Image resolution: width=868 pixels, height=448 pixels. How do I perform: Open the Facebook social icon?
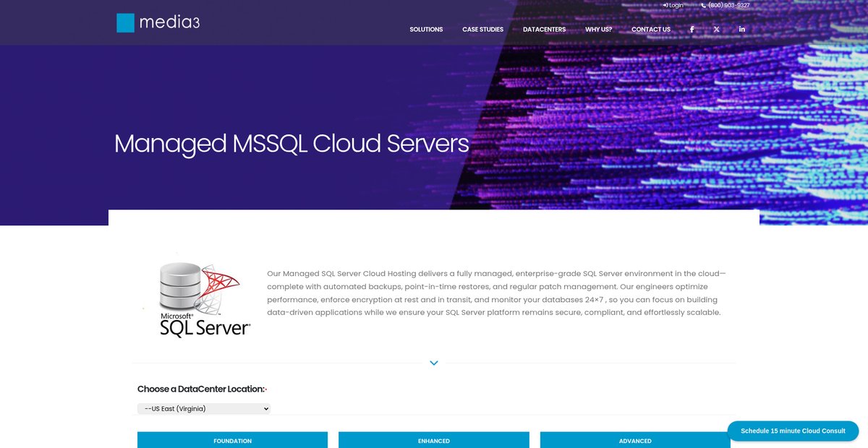[692, 30]
